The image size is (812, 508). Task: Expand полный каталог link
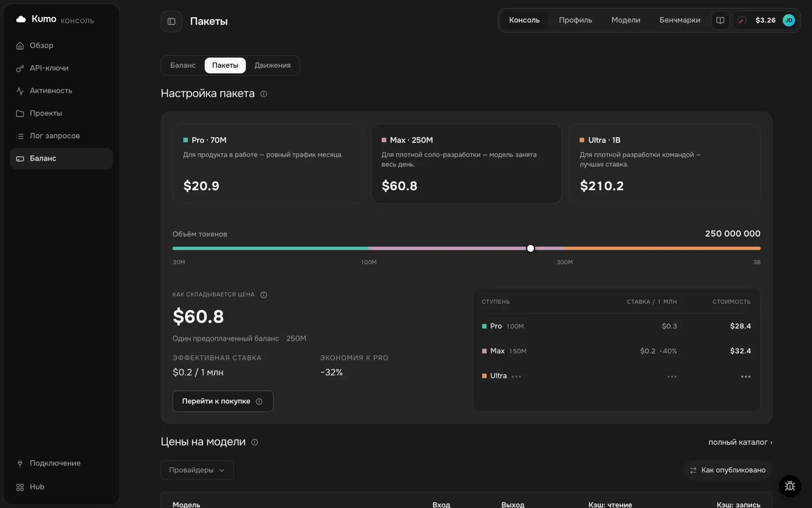point(740,442)
